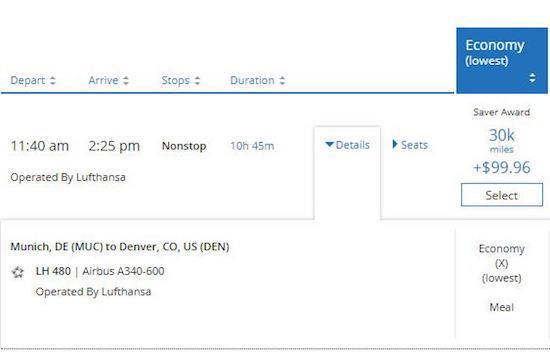This screenshot has height=360, width=550.
Task: Click Airbus A340-600 aircraft text
Action: [123, 271]
